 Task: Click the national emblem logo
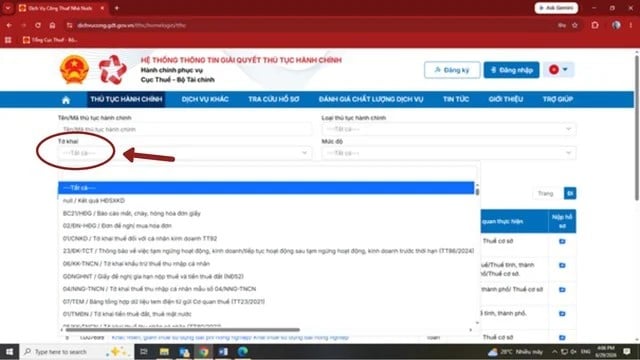coord(74,69)
